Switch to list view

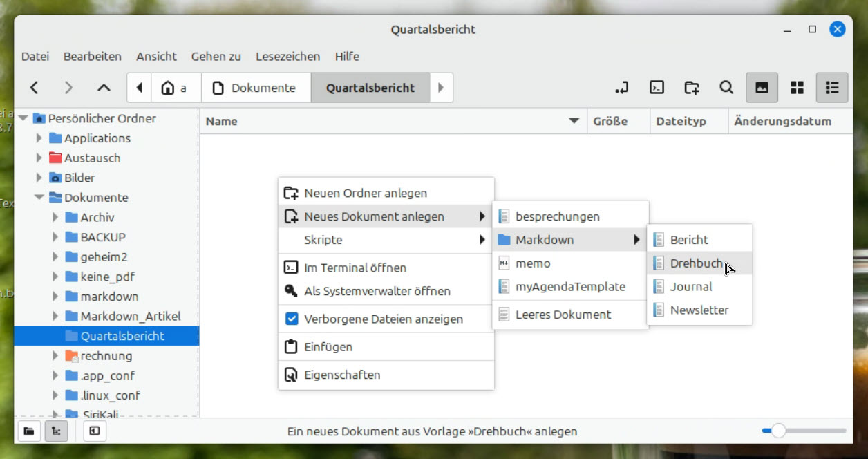[832, 88]
